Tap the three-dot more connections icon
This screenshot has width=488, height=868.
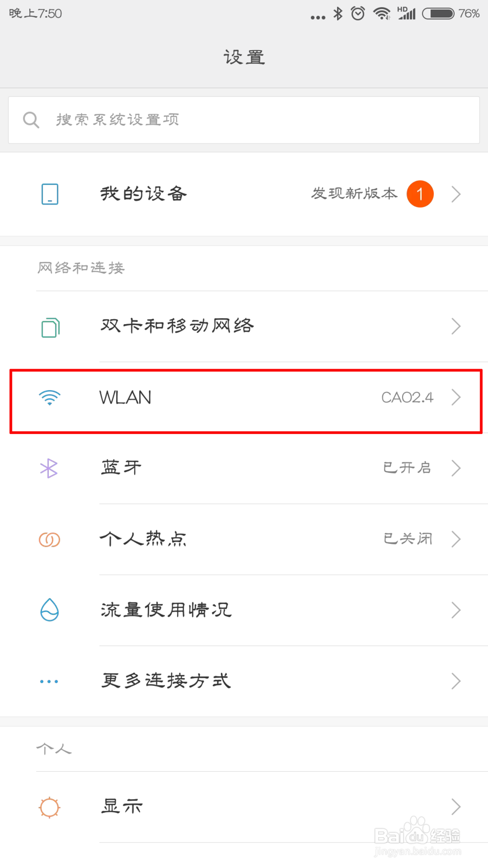pyautogui.click(x=49, y=681)
